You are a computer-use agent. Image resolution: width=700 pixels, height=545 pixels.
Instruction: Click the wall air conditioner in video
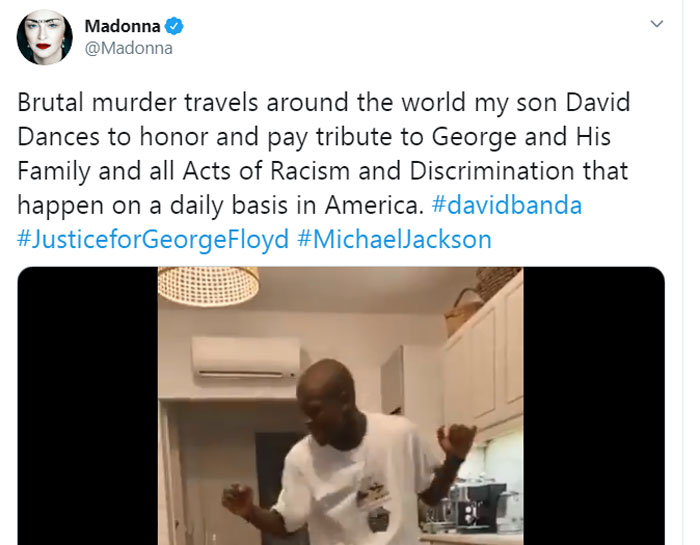tap(246, 358)
